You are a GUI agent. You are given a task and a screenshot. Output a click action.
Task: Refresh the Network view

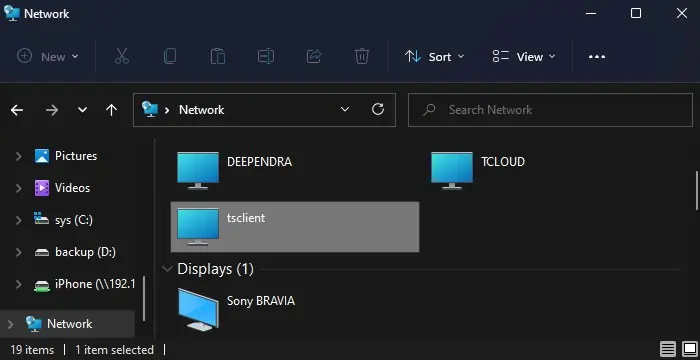click(x=378, y=109)
